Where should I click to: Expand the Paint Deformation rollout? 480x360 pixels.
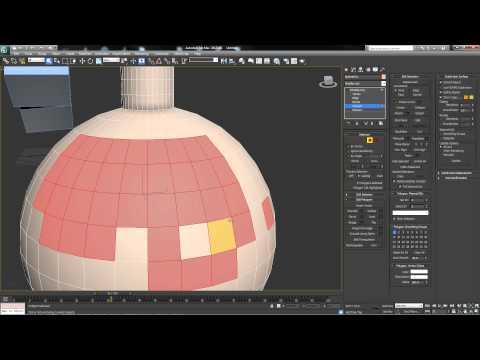[456, 178]
